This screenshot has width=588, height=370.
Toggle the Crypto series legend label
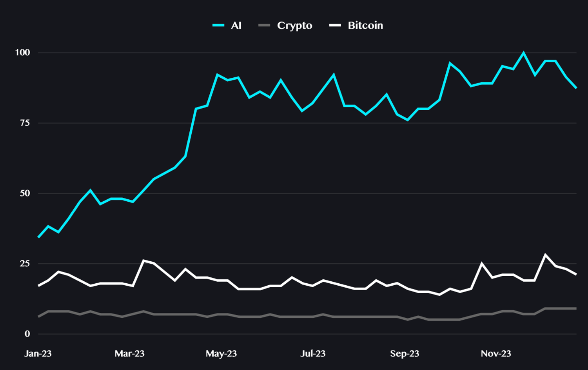[x=294, y=26]
